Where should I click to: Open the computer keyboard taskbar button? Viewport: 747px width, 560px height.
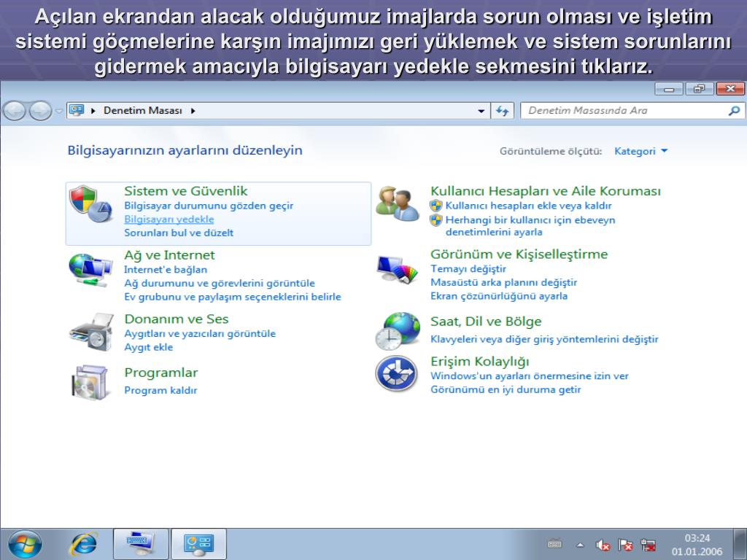coord(141,544)
